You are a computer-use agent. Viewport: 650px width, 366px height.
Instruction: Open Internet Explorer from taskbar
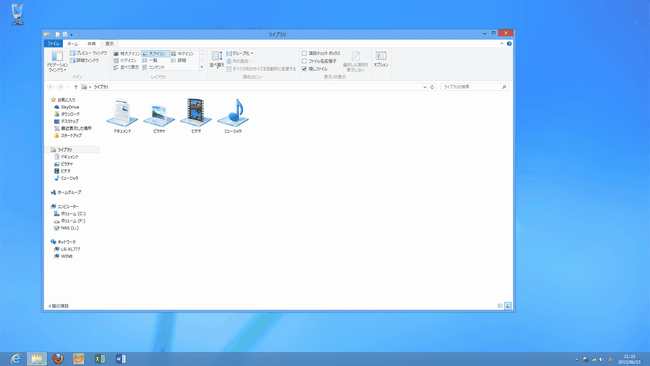click(16, 359)
